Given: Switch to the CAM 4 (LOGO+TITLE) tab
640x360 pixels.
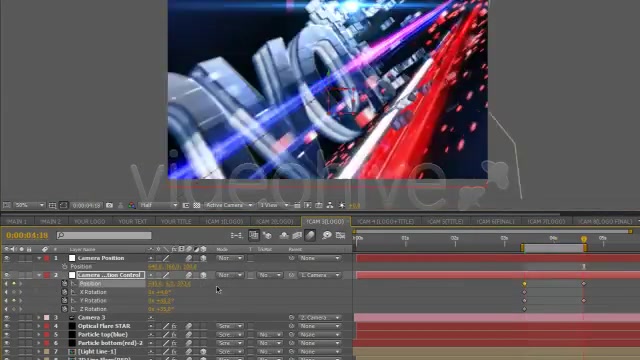Looking at the screenshot, I should pos(386,221).
